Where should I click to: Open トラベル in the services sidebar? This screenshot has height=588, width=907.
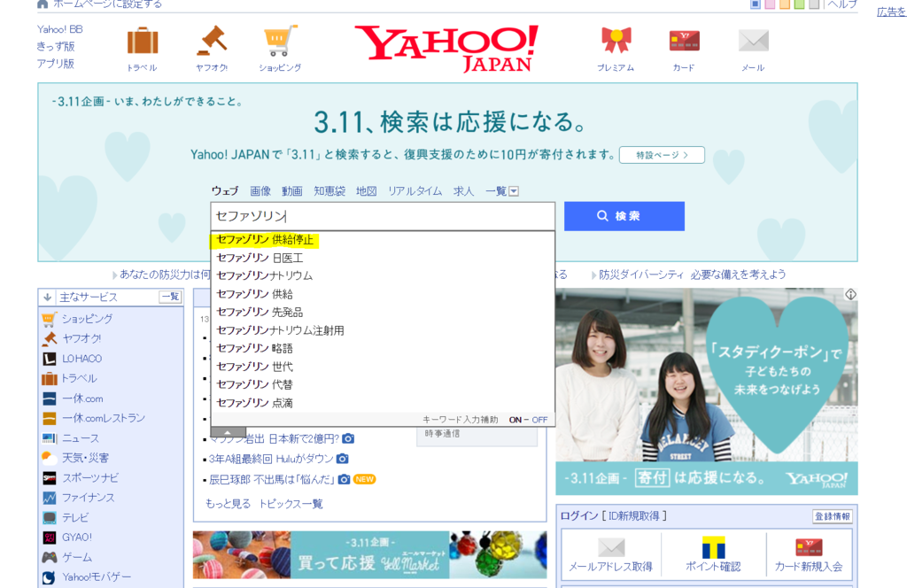click(x=79, y=378)
